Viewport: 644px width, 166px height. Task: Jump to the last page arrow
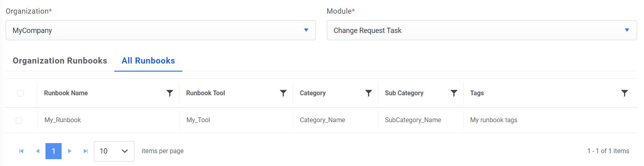pyautogui.click(x=86, y=151)
